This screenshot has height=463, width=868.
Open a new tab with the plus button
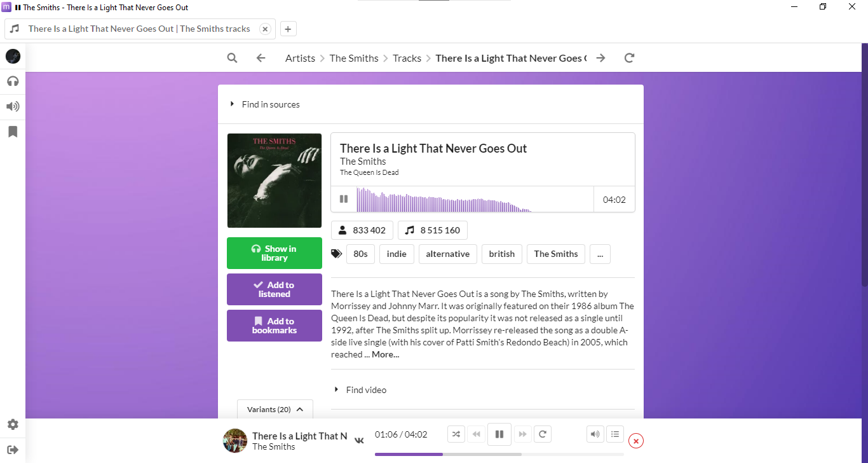pyautogui.click(x=288, y=29)
